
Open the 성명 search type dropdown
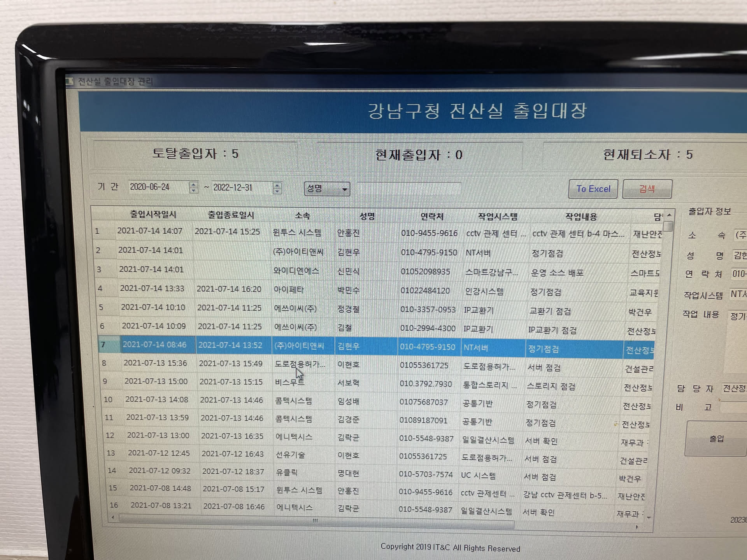[x=344, y=189]
